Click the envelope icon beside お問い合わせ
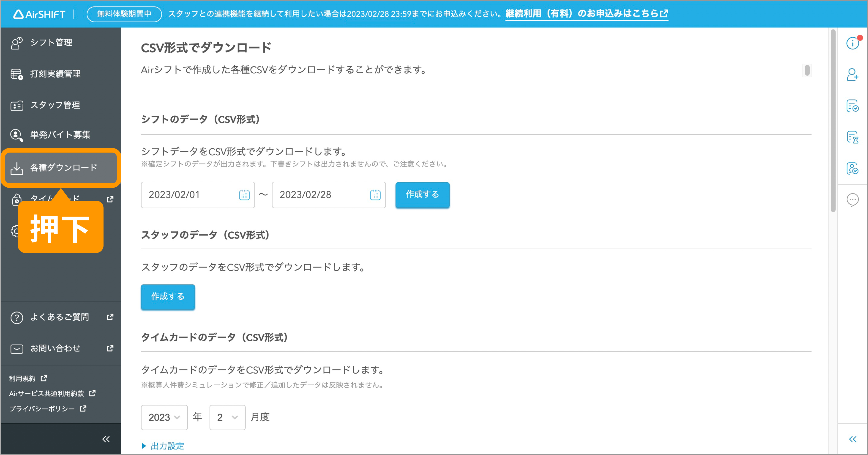Viewport: 868px width, 455px height. (16, 349)
